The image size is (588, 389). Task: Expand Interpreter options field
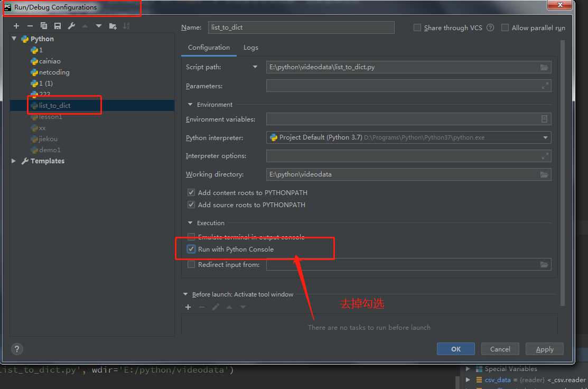pyautogui.click(x=545, y=156)
